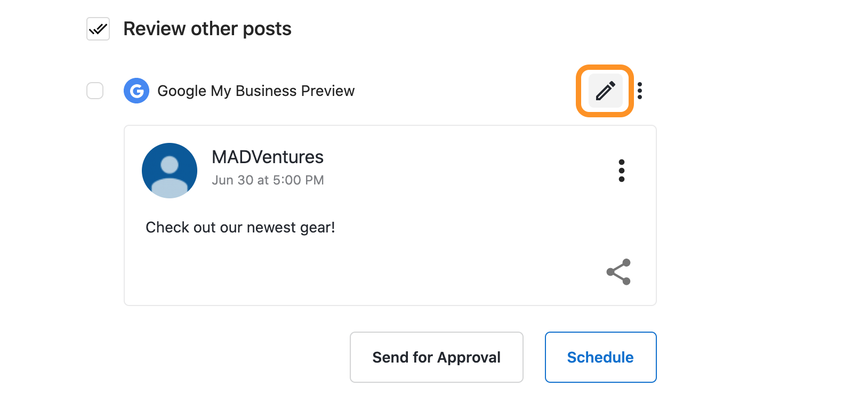Click the MADVentures profile avatar
Viewport: 868px width, 402px height.
click(170, 171)
